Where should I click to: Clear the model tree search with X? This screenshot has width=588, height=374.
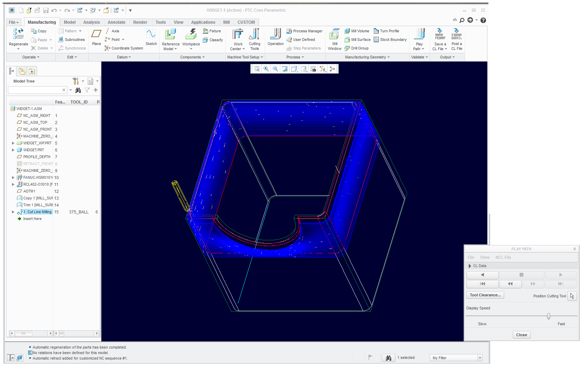64,90
